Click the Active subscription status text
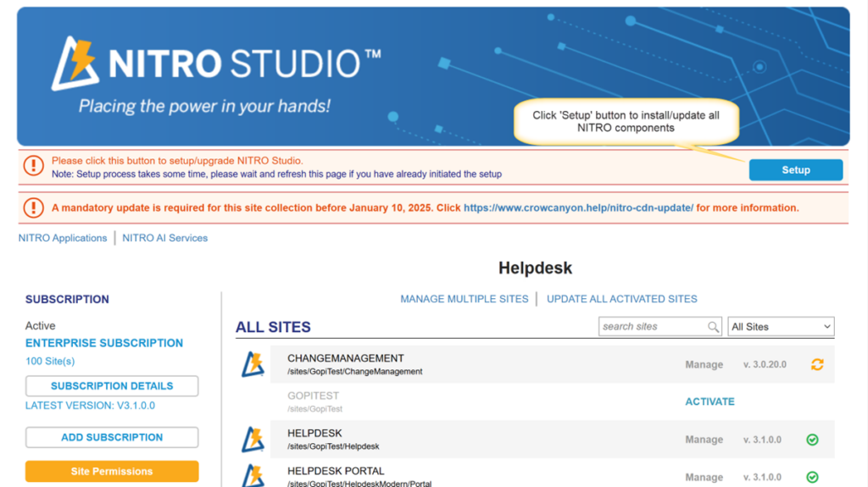 tap(41, 326)
